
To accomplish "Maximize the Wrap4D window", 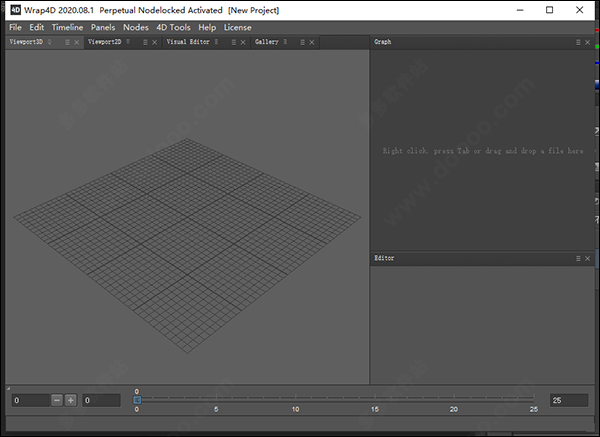I will click(549, 10).
